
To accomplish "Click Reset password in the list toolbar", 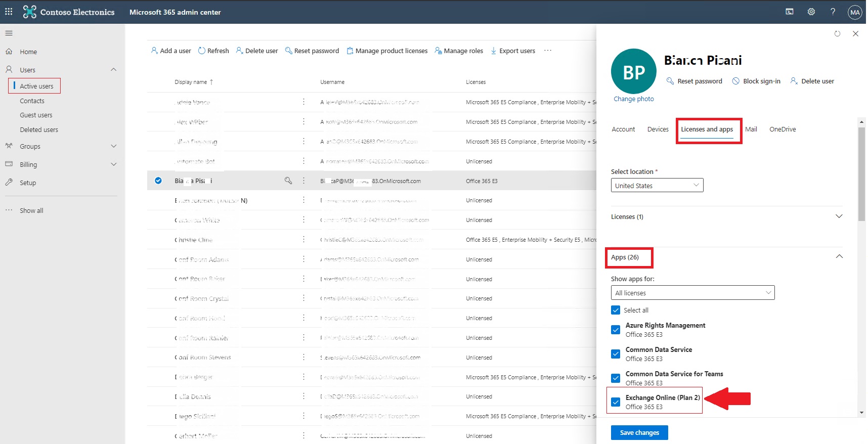I will pyautogui.click(x=312, y=51).
